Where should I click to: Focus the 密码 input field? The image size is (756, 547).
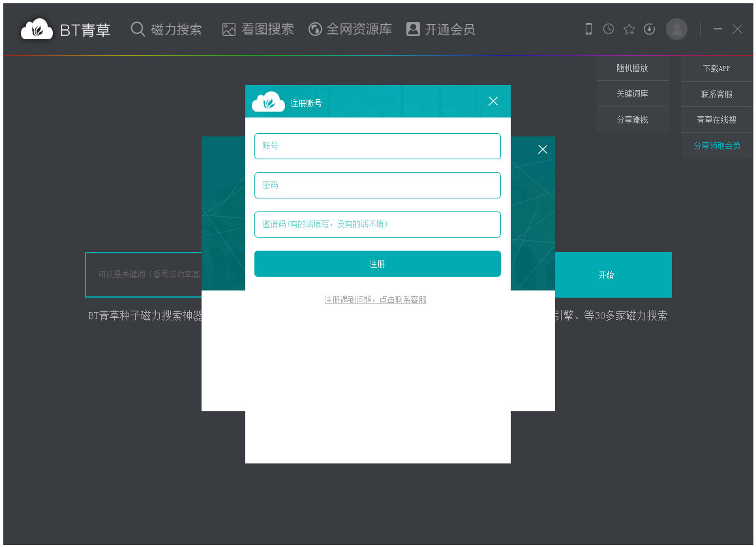[x=378, y=185]
